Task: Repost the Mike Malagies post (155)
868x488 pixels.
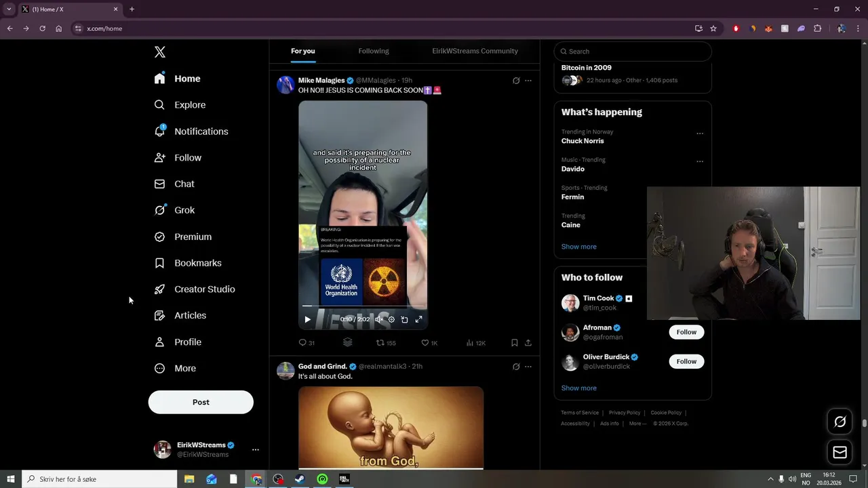Action: [x=386, y=343]
